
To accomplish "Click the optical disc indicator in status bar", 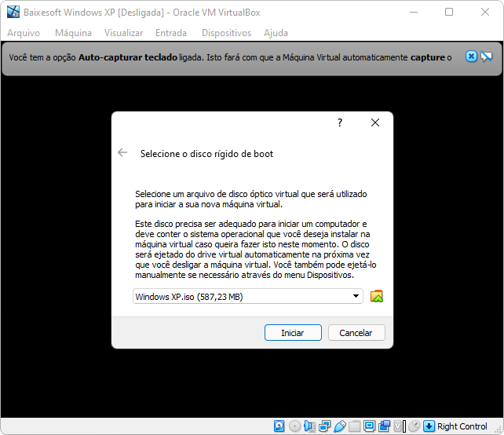I will coord(294,426).
